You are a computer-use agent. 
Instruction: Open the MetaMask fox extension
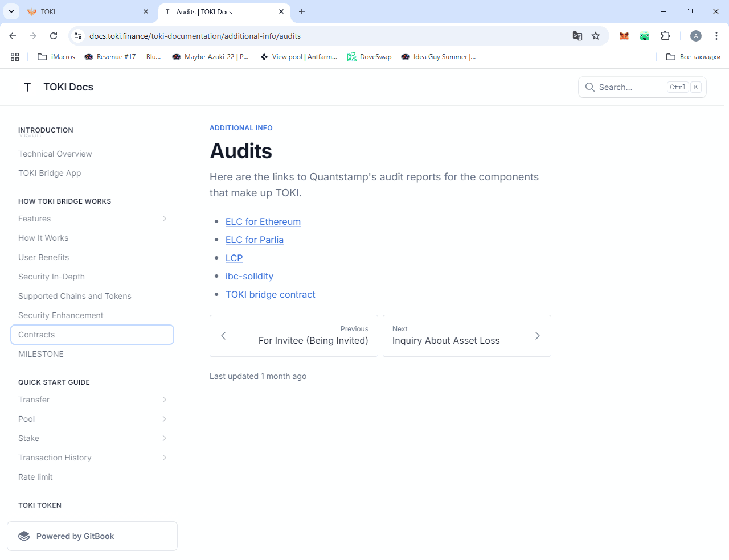(x=624, y=36)
